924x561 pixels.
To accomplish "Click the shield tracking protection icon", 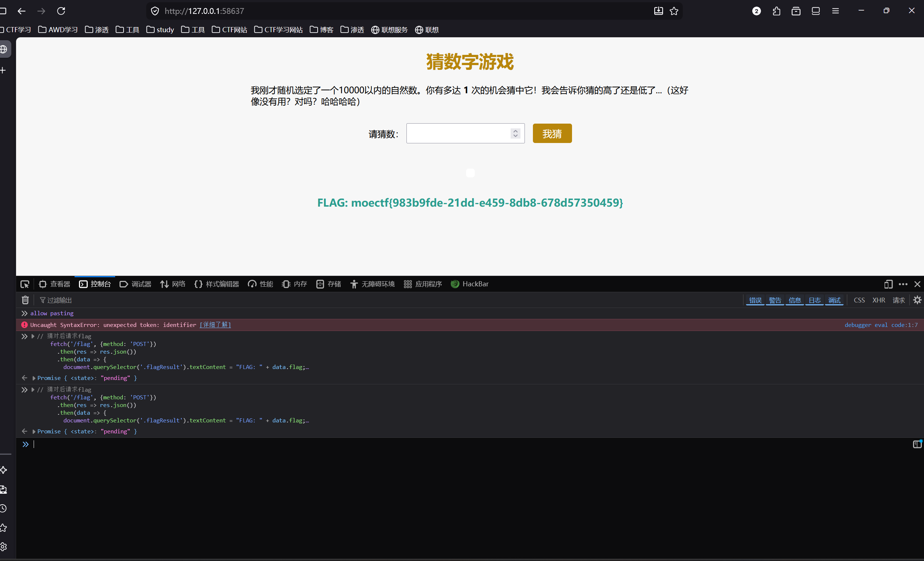I will coord(155,11).
